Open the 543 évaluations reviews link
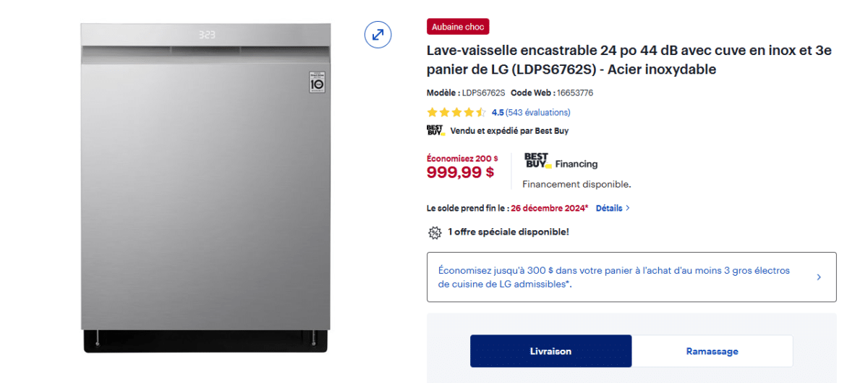The image size is (868, 383). [x=538, y=112]
